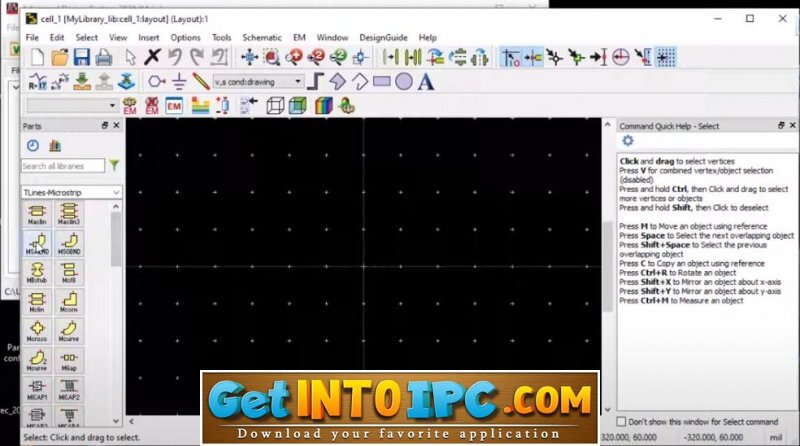Open the Insert menu

point(148,37)
